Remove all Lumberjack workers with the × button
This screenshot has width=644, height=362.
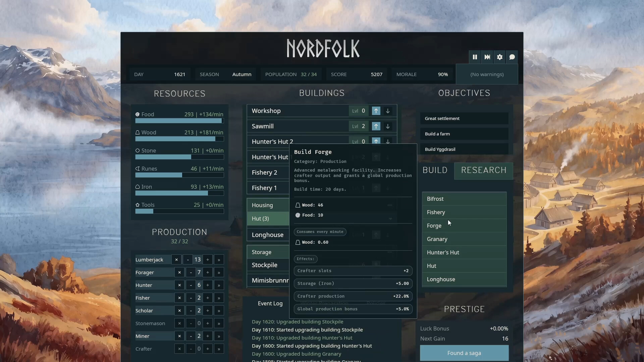176,260
